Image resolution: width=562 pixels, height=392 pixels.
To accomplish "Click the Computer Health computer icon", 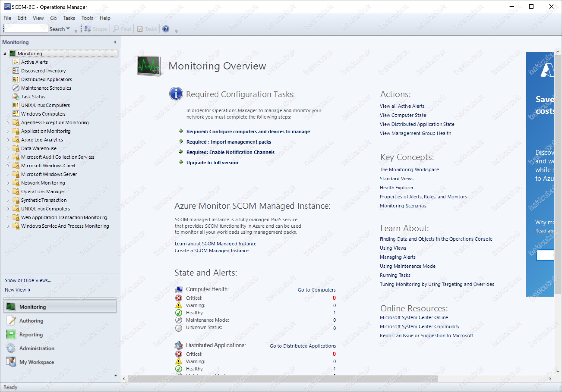I will (179, 289).
